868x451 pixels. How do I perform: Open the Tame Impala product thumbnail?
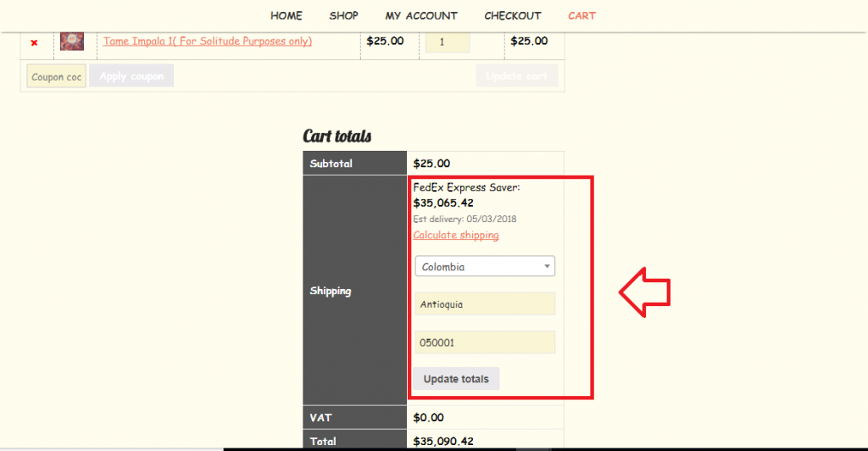point(72,41)
